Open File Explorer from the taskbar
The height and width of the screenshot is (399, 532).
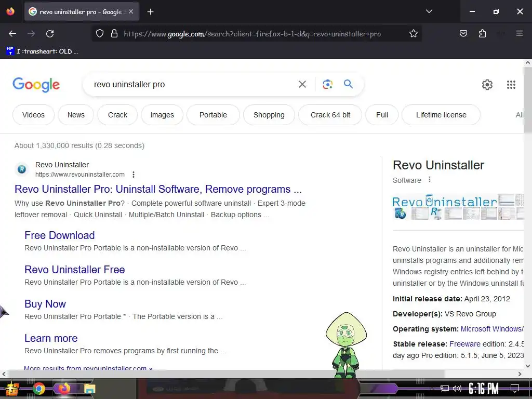tap(89, 389)
